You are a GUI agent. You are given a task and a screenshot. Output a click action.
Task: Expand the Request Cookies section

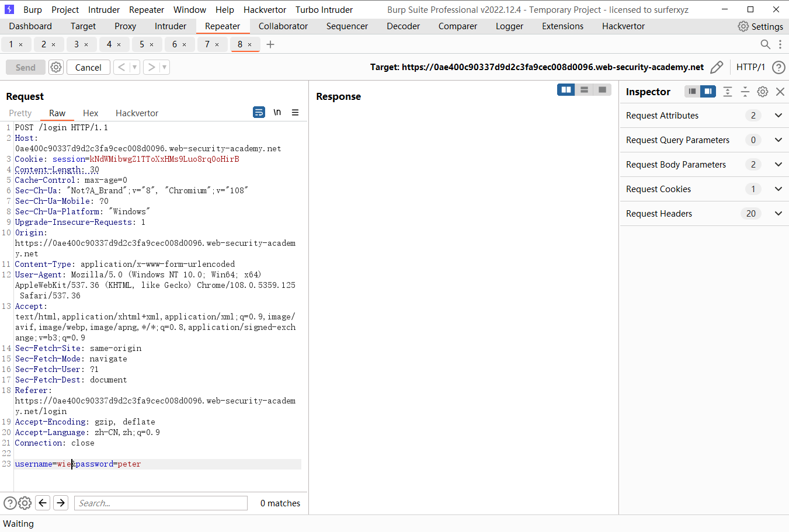[x=778, y=189]
